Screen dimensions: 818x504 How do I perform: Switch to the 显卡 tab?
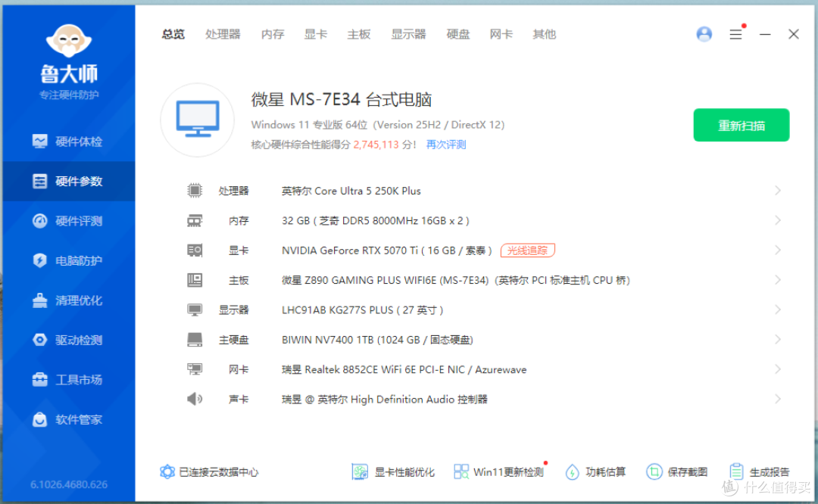(x=316, y=34)
